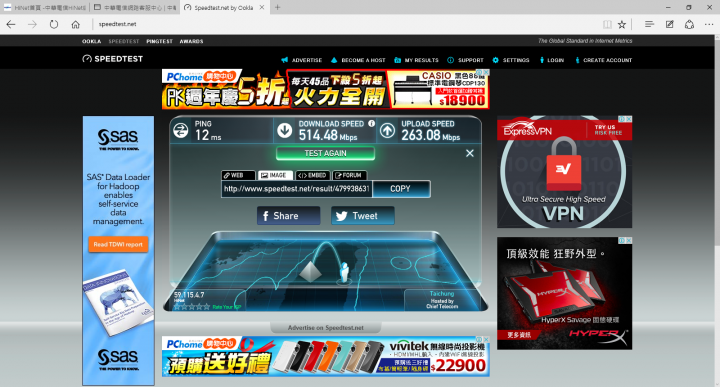Add page to favorites star icon
This screenshot has width=720, height=387.
[622, 24]
